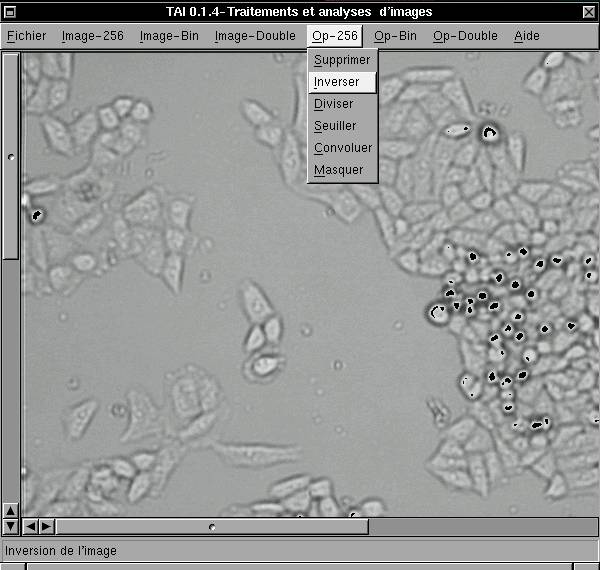Click the vertical scrollbar up arrow

click(x=11, y=510)
